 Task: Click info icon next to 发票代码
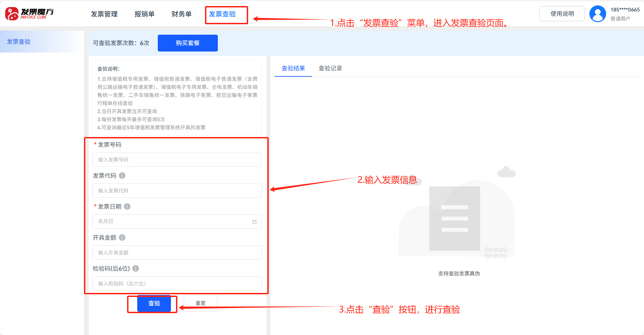click(x=122, y=175)
